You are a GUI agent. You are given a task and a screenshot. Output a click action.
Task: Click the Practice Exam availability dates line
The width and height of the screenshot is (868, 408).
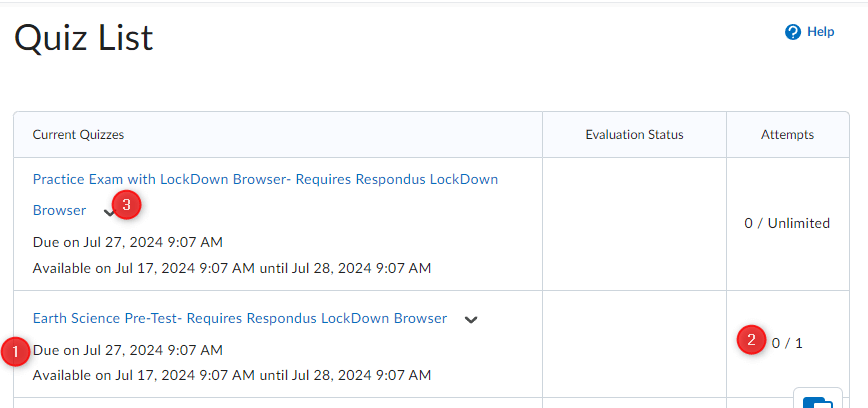click(231, 268)
